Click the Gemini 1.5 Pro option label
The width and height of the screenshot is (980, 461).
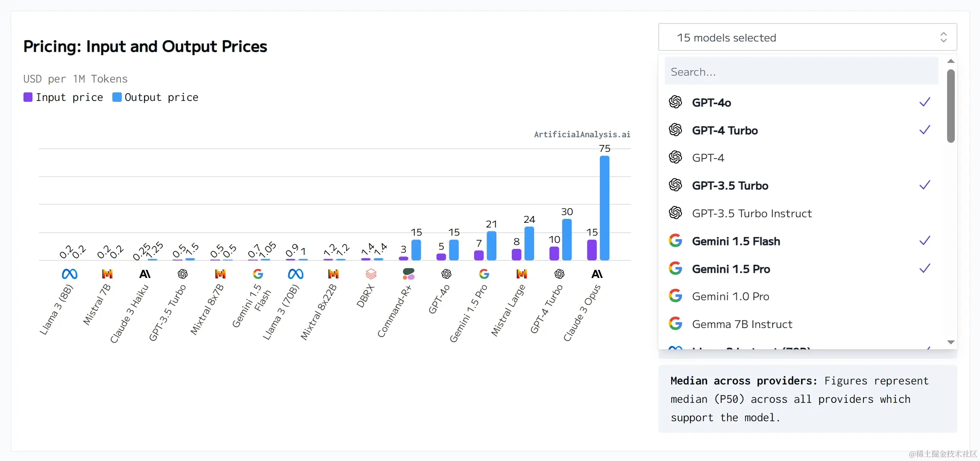(731, 269)
